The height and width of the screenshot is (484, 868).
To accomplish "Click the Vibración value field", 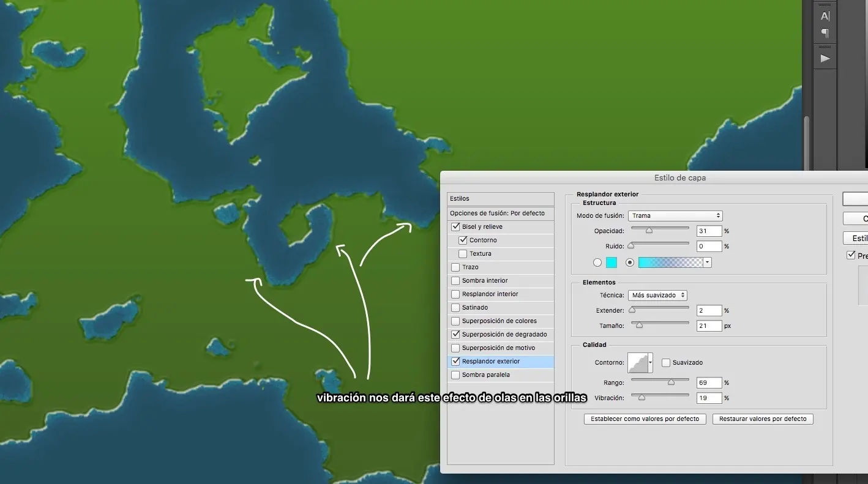I will (709, 398).
